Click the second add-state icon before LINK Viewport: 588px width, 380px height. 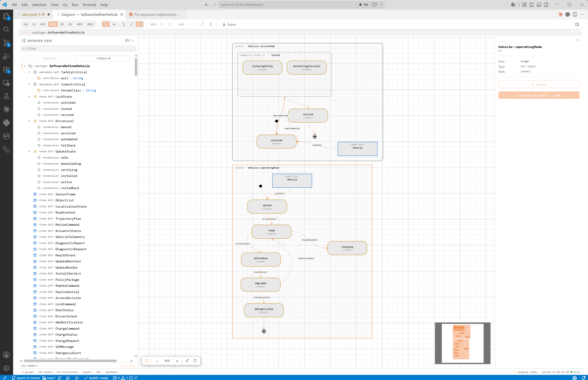point(169,24)
